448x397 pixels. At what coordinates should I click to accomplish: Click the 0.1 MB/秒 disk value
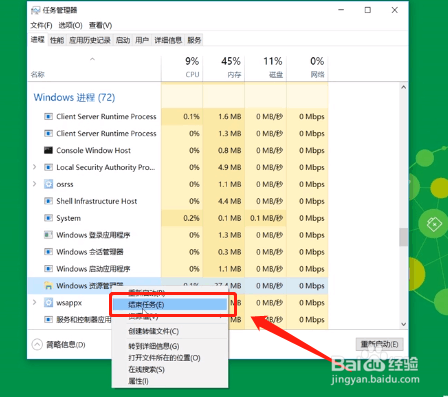(x=266, y=218)
